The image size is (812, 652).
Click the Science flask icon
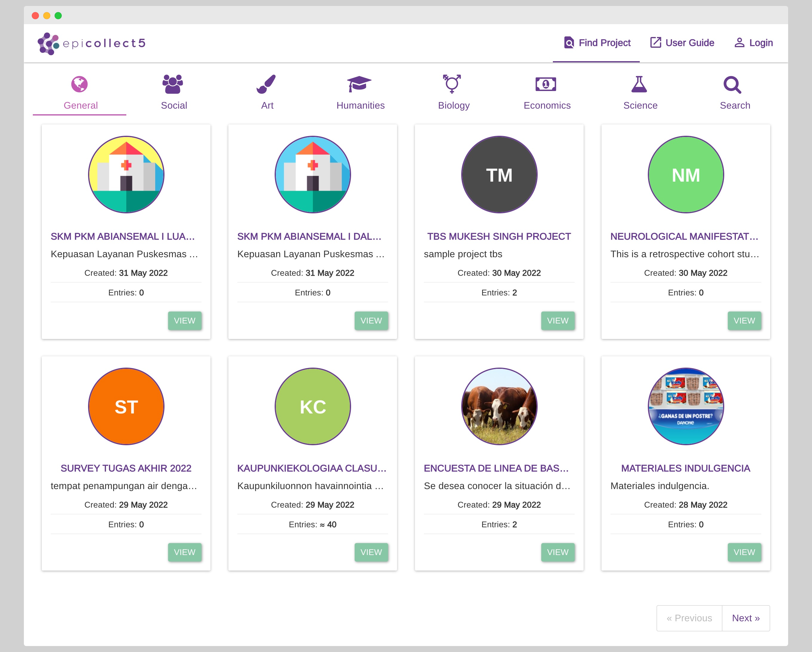[639, 84]
